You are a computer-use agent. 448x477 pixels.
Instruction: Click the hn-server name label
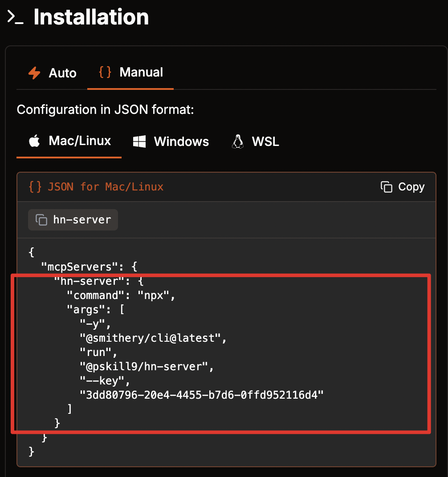[x=82, y=220]
